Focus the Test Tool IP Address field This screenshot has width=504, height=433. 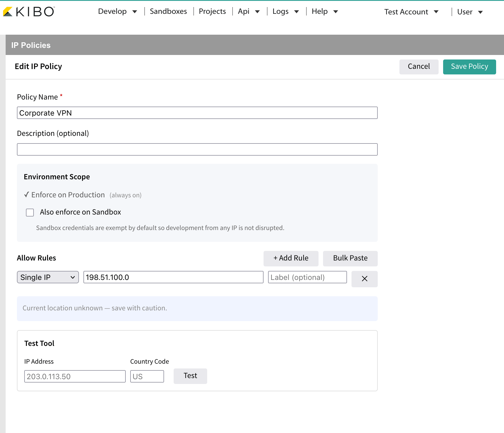coord(75,376)
